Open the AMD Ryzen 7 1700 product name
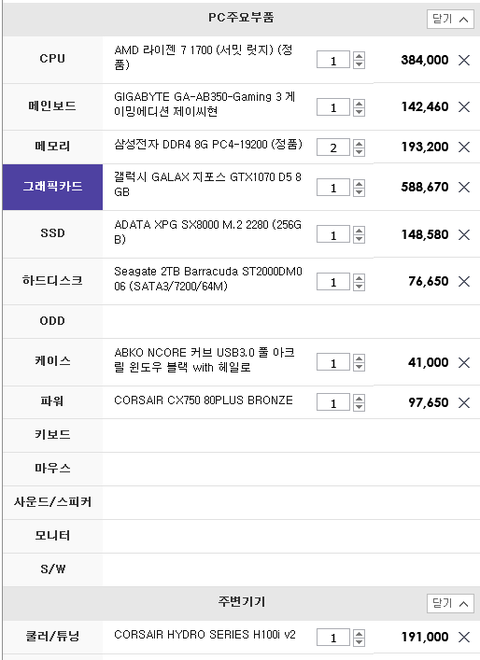480x660 pixels. click(x=203, y=57)
